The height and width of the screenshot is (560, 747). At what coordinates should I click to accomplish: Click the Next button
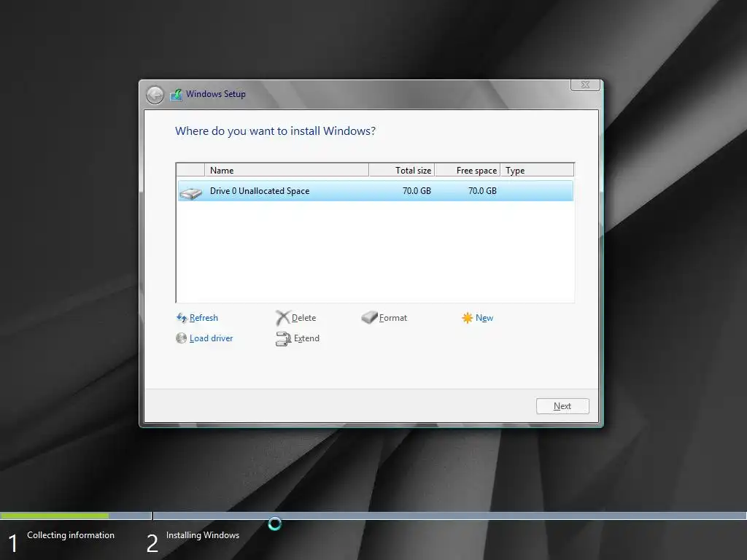click(562, 406)
